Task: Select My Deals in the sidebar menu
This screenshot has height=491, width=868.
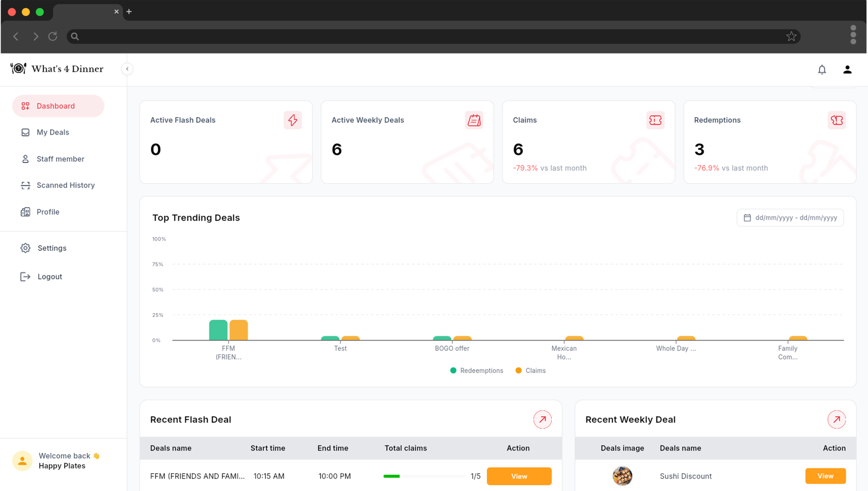Action: [x=53, y=132]
